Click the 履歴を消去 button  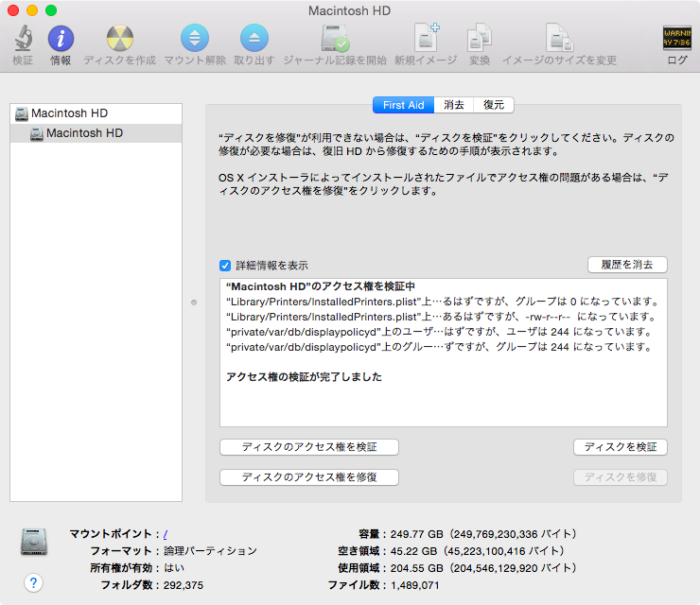coord(627,265)
